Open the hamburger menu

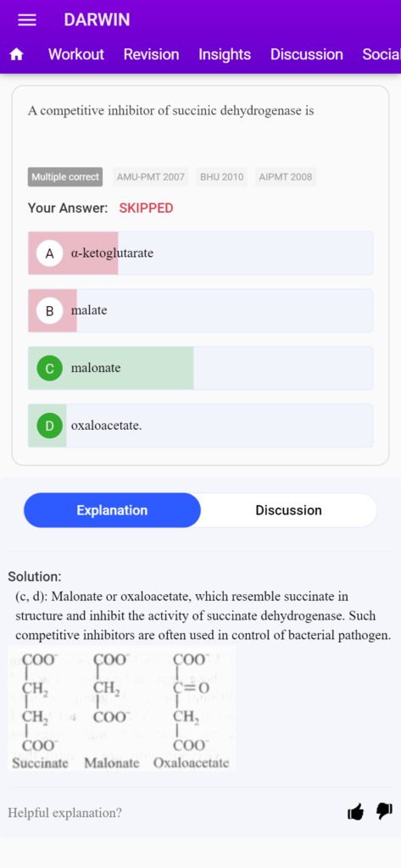point(27,20)
